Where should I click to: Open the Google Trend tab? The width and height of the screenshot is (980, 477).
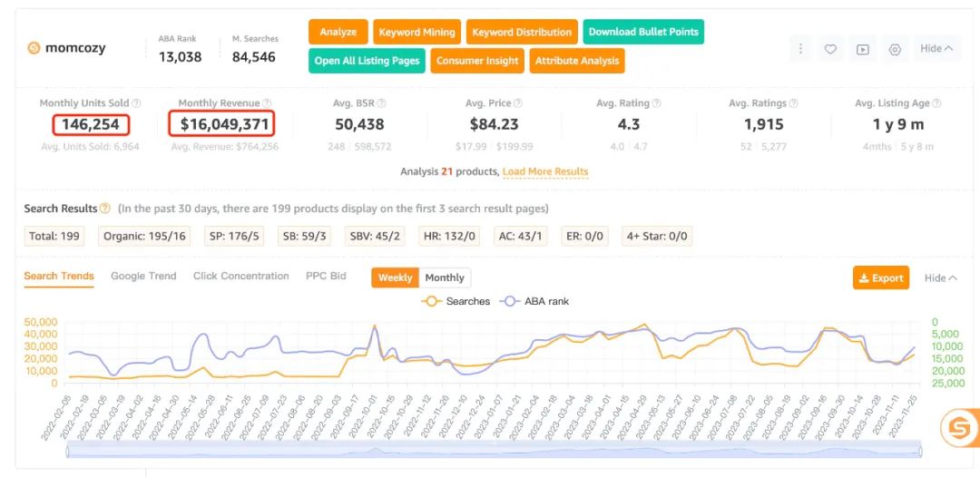(x=143, y=276)
